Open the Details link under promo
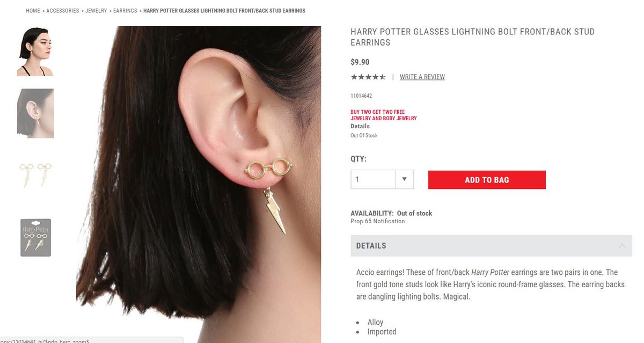The image size is (644, 343). pos(360,126)
